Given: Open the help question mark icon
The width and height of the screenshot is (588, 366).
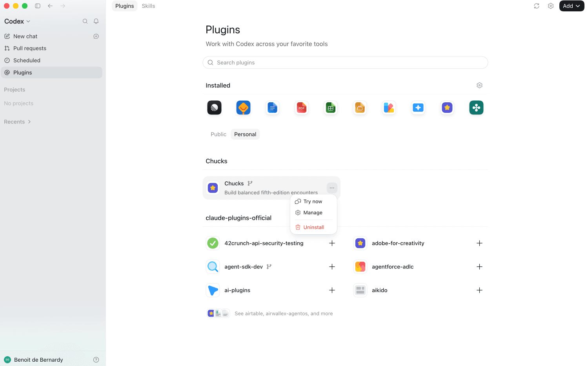Looking at the screenshot, I should pos(96,360).
